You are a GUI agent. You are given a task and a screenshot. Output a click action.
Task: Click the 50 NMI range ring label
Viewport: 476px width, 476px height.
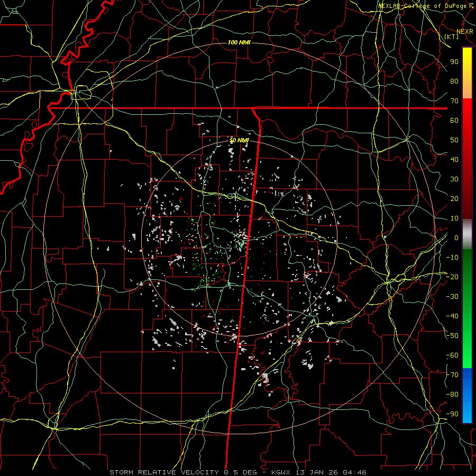[x=239, y=140]
